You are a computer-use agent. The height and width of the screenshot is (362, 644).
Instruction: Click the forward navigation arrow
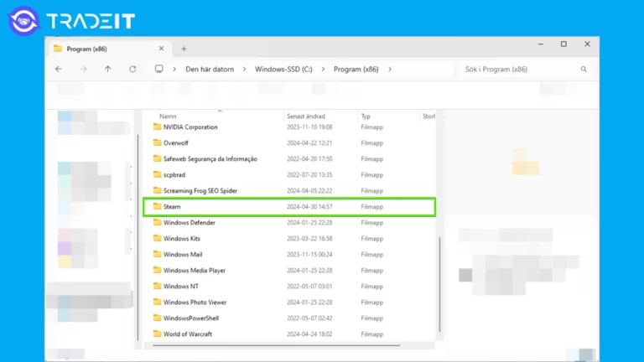(x=83, y=69)
